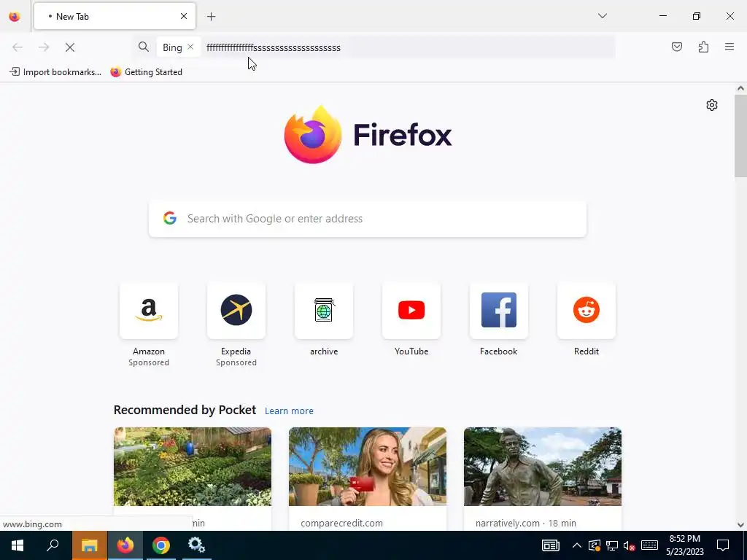Go forward with the forward arrow
The image size is (747, 560).
tap(44, 47)
